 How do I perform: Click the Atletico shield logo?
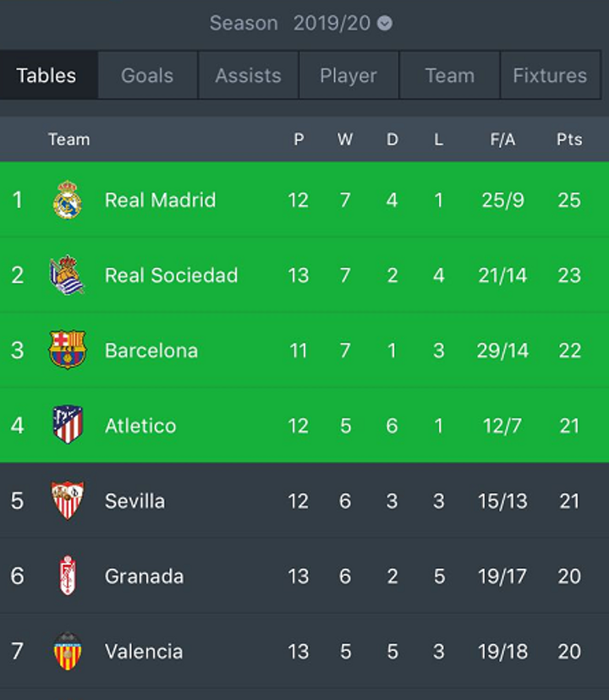[x=68, y=424]
